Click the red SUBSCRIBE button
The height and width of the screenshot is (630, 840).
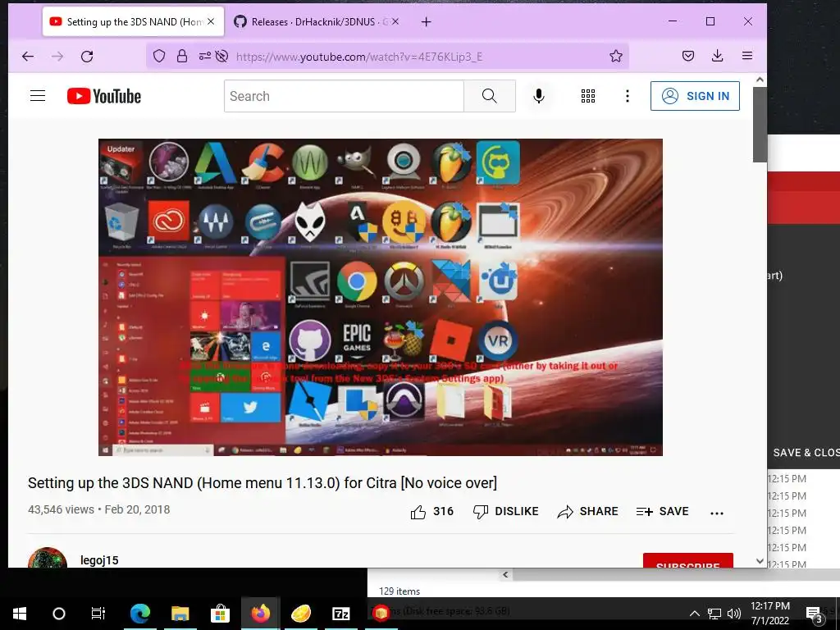click(688, 560)
